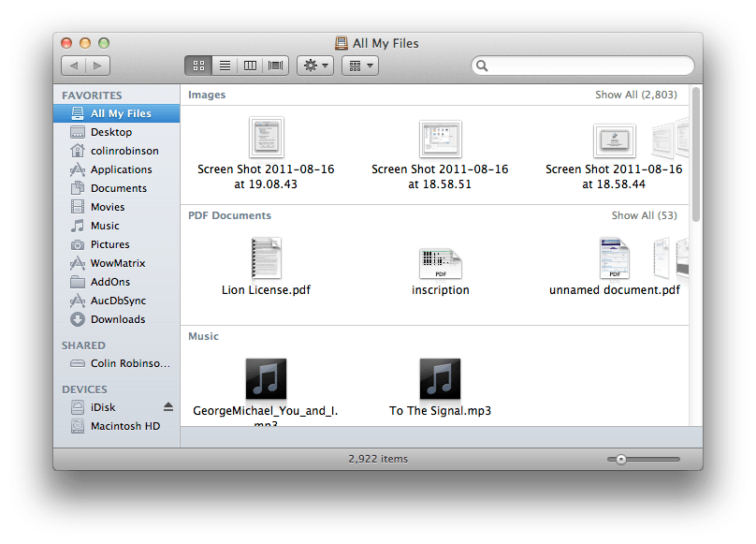Switch to Cover Flow view
Image resolution: width=756 pixels, height=544 pixels.
[274, 65]
